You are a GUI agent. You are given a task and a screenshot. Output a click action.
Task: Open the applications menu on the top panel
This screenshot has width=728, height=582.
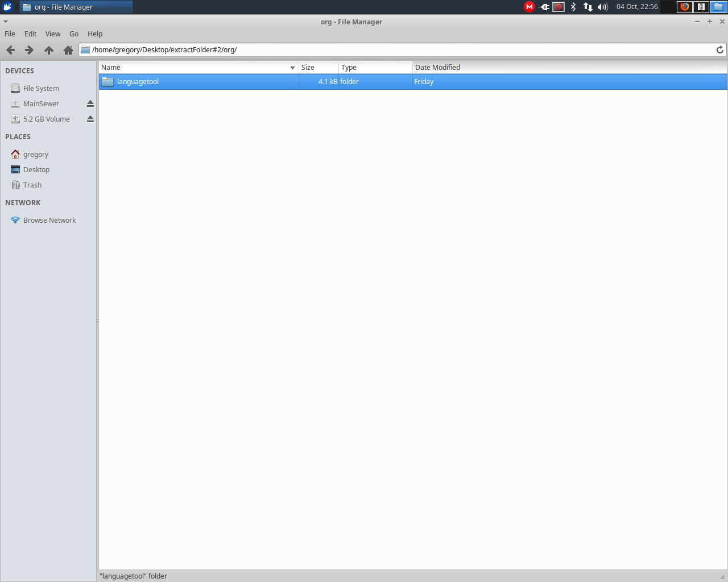click(7, 7)
